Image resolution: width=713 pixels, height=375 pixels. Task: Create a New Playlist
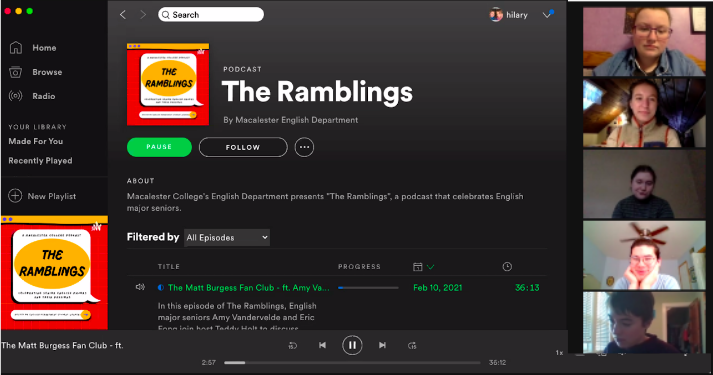(52, 196)
